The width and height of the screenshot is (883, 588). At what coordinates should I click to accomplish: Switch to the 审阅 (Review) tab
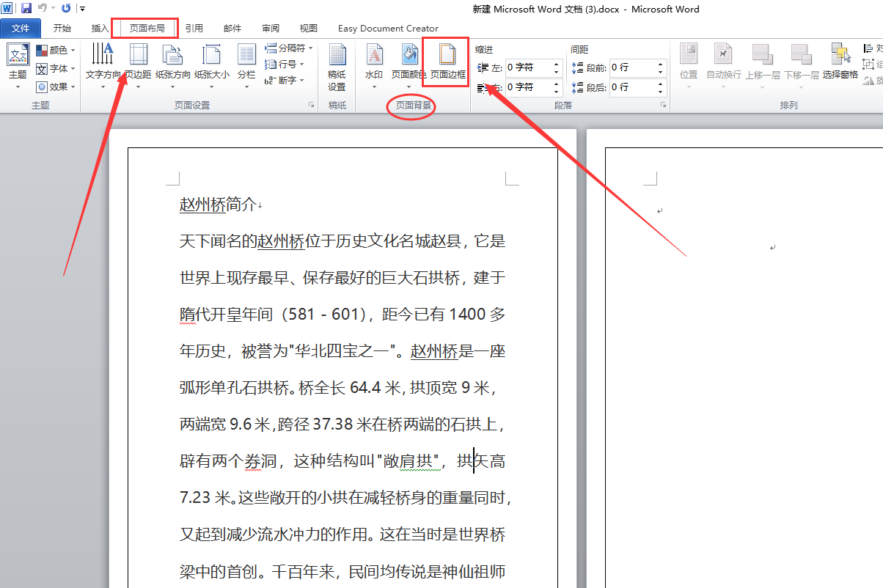271,29
